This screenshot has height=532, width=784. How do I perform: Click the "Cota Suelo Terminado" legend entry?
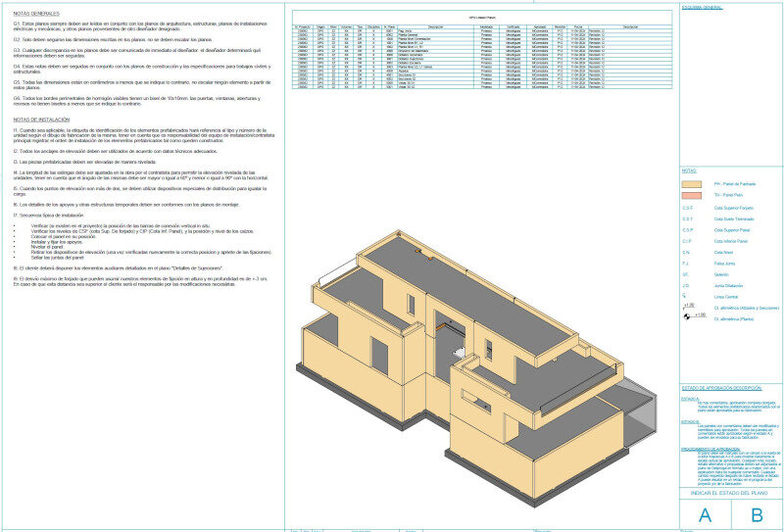pos(734,219)
